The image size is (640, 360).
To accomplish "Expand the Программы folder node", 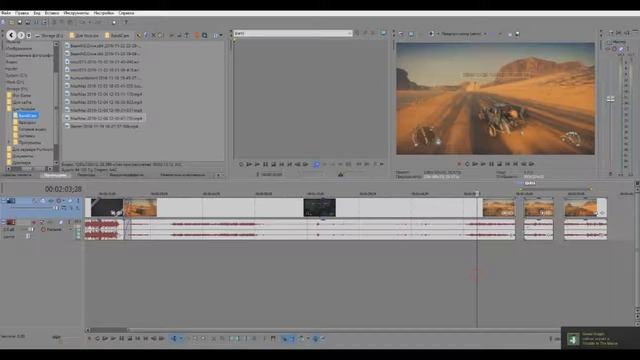I will point(9,142).
